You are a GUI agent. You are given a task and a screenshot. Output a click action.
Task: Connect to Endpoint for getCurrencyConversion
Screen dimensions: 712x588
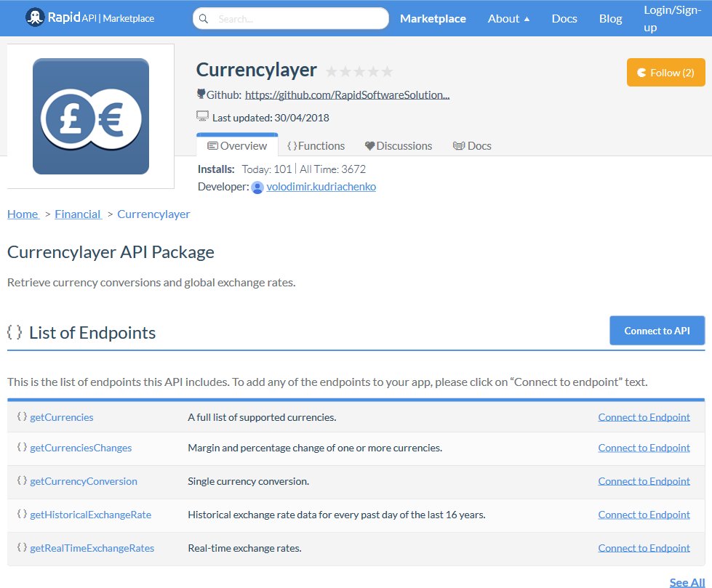[644, 481]
